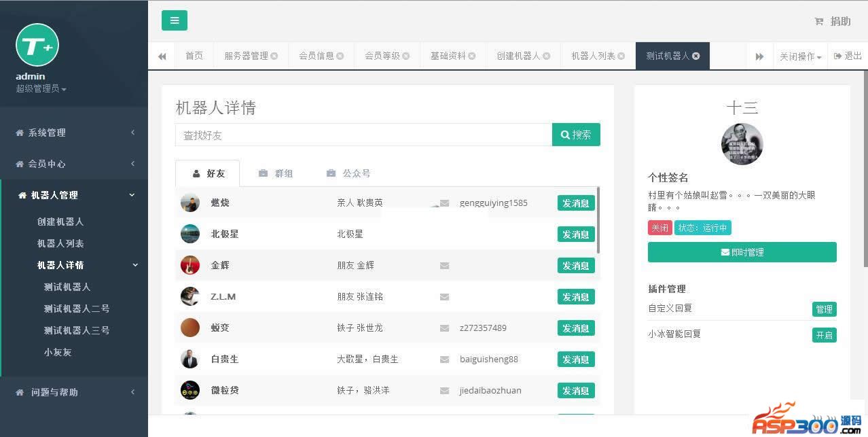The width and height of the screenshot is (868, 437).
Task: Click the T+ logo avatar
Action: point(37,45)
